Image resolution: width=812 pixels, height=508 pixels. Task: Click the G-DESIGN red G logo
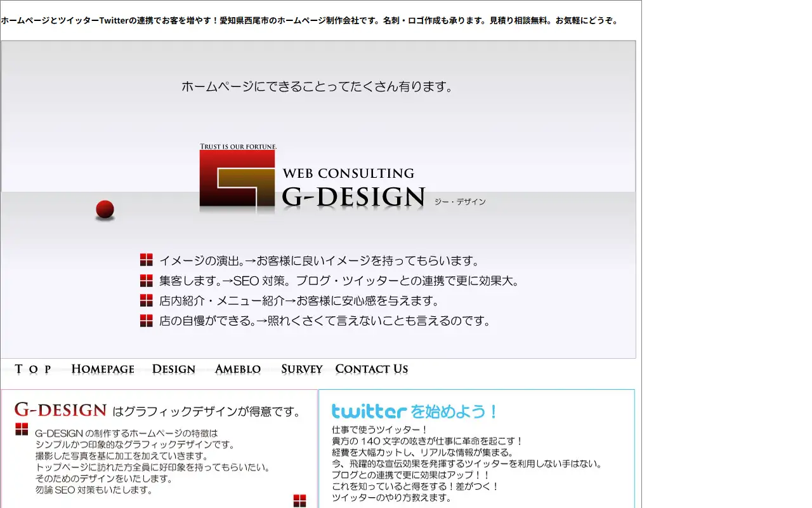237,178
